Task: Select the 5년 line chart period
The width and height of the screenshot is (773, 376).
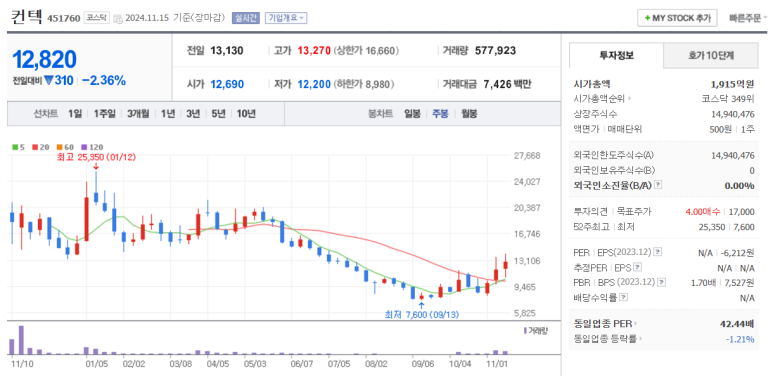Action: pos(218,114)
